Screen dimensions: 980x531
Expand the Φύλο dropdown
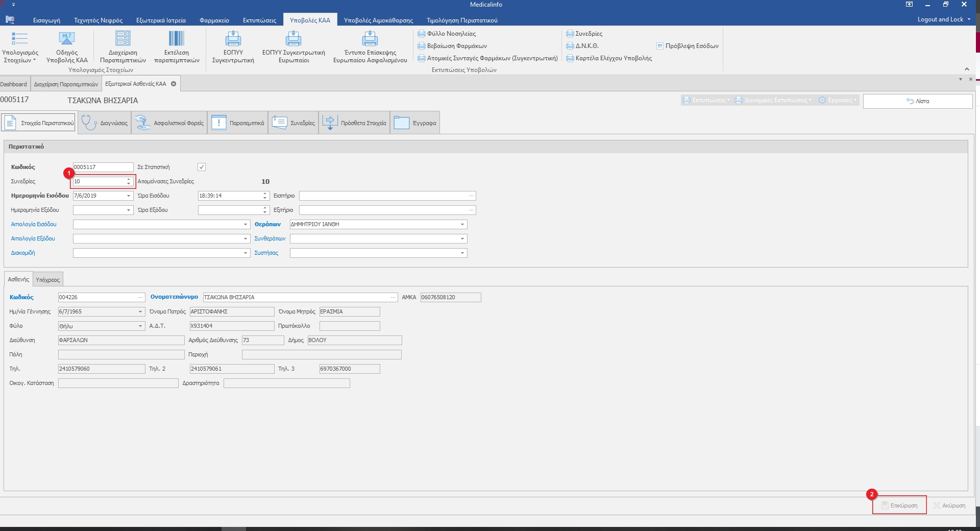[x=140, y=326]
